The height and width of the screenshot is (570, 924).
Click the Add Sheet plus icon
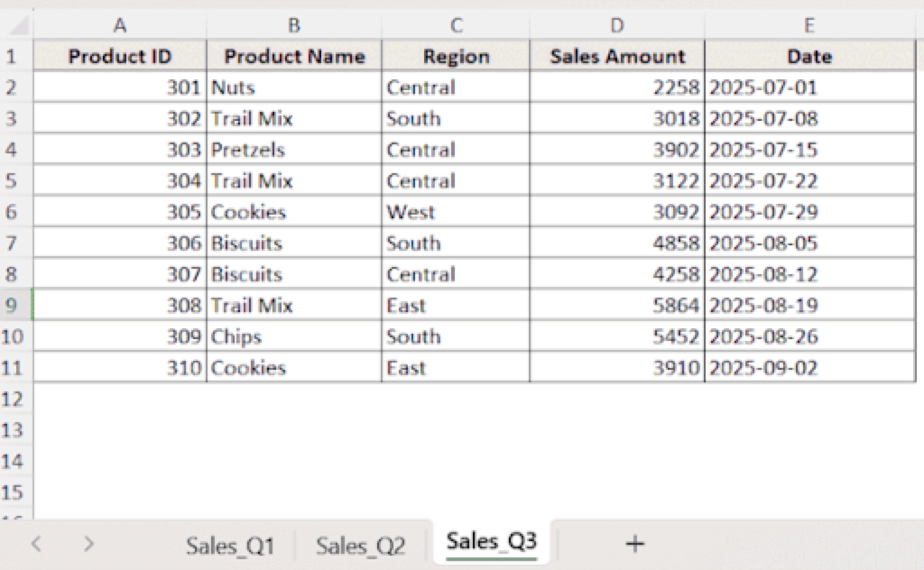[x=634, y=543]
